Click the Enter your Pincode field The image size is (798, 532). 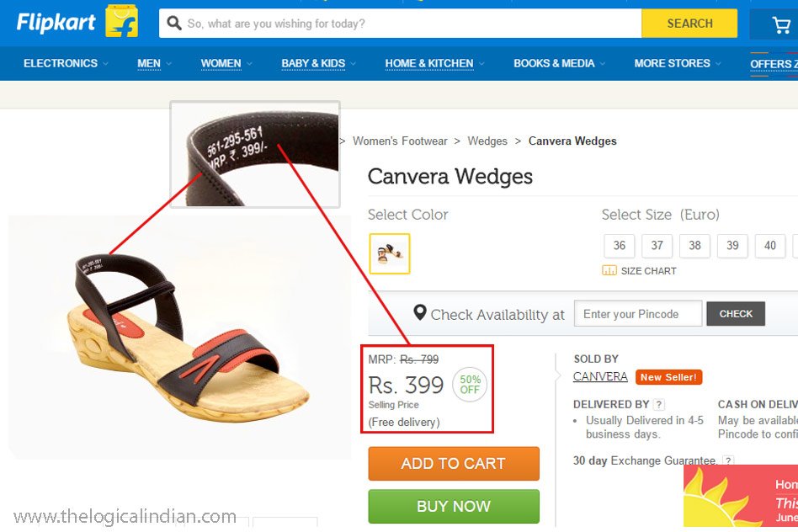(637, 314)
